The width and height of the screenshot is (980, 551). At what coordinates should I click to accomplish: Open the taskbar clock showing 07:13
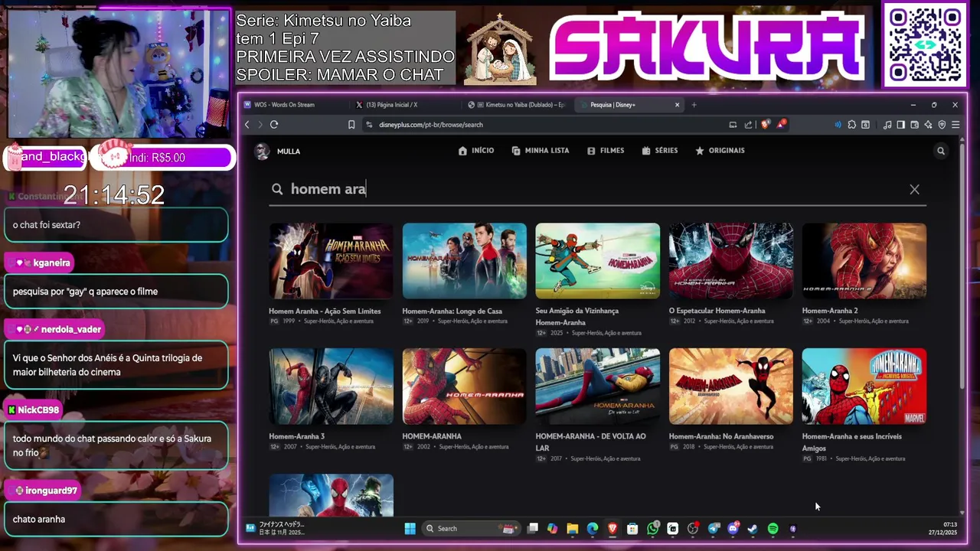point(943,529)
